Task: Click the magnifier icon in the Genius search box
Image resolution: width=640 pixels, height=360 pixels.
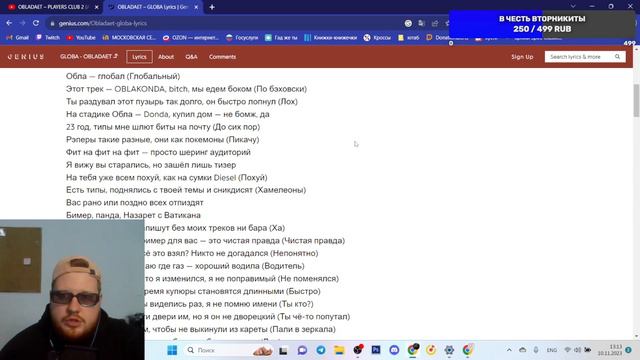Action: pyautogui.click(x=618, y=57)
